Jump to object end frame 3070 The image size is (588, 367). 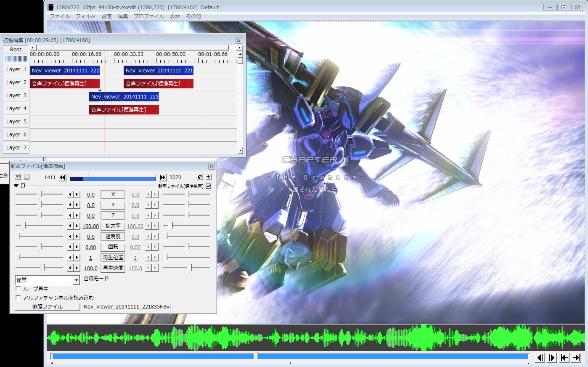(163, 178)
